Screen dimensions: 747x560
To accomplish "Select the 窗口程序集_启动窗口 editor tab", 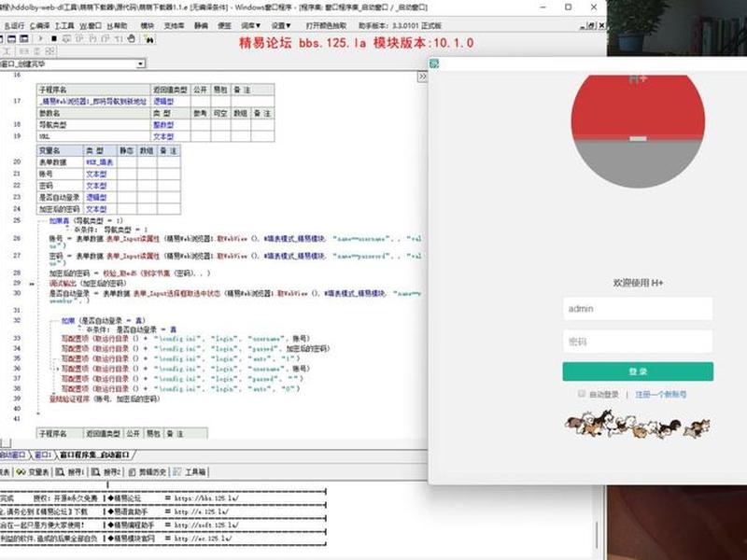I will [94, 455].
